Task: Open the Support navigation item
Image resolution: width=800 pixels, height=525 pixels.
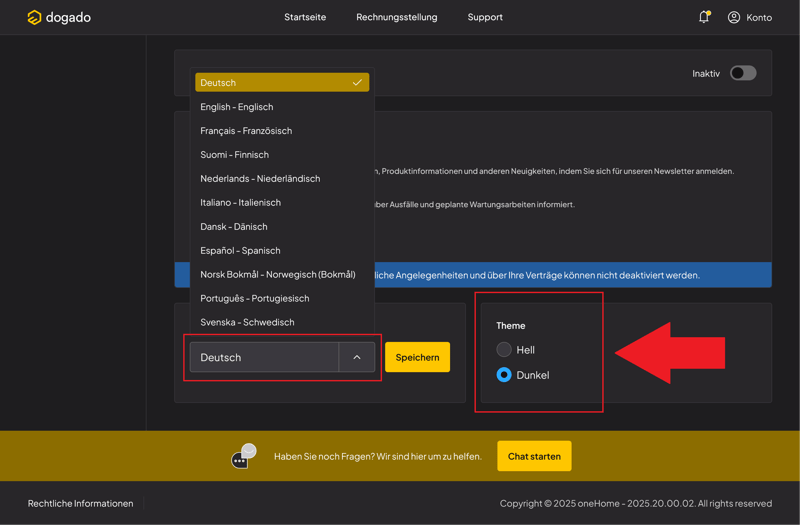Action: coord(485,17)
